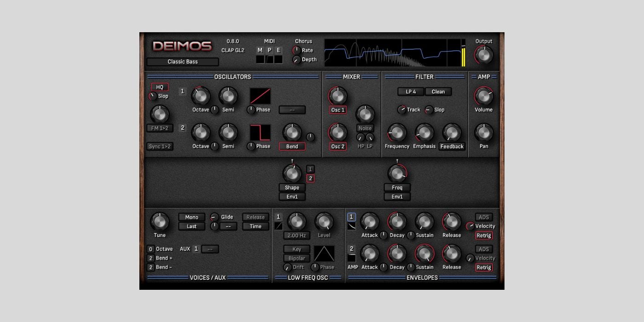Open the Classic Bass preset selector
The image size is (644, 322).
183,62
